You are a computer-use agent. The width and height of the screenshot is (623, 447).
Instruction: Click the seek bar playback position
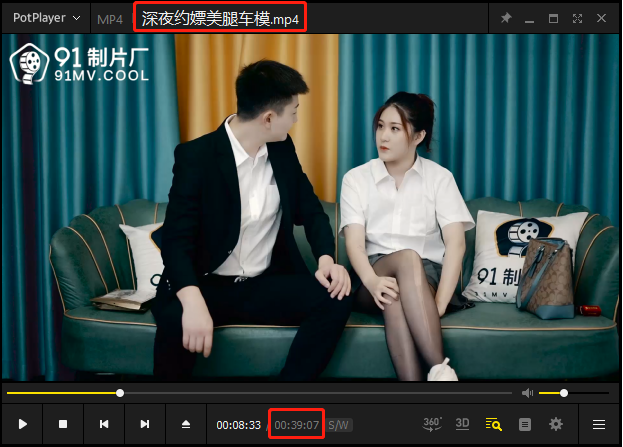[x=120, y=393]
